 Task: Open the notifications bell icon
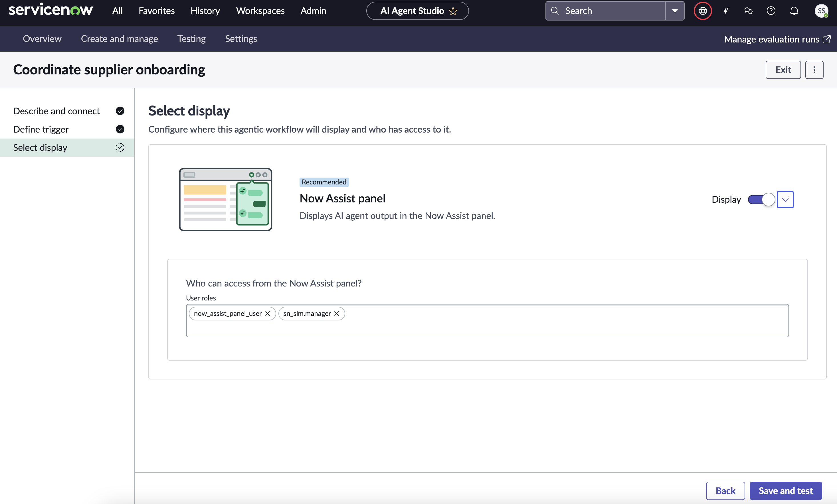[794, 11]
